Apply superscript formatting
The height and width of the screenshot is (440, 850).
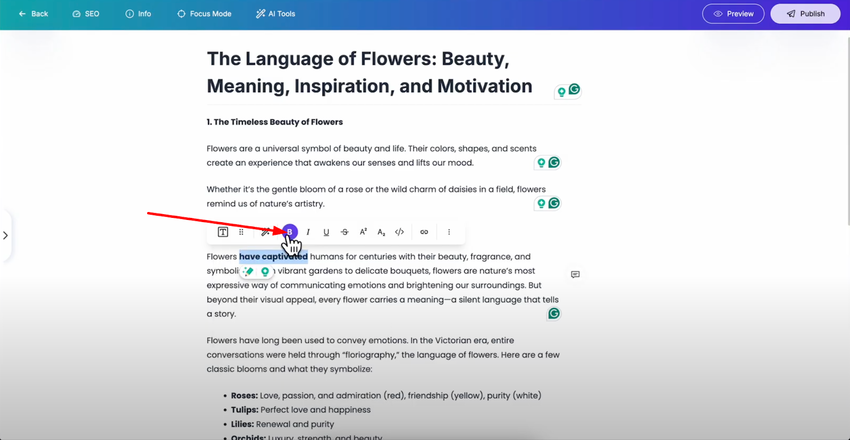[x=363, y=232]
